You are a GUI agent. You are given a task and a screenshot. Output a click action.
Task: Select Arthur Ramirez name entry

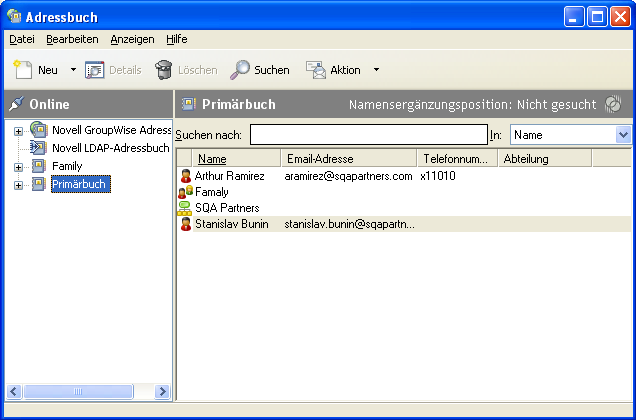[x=230, y=176]
